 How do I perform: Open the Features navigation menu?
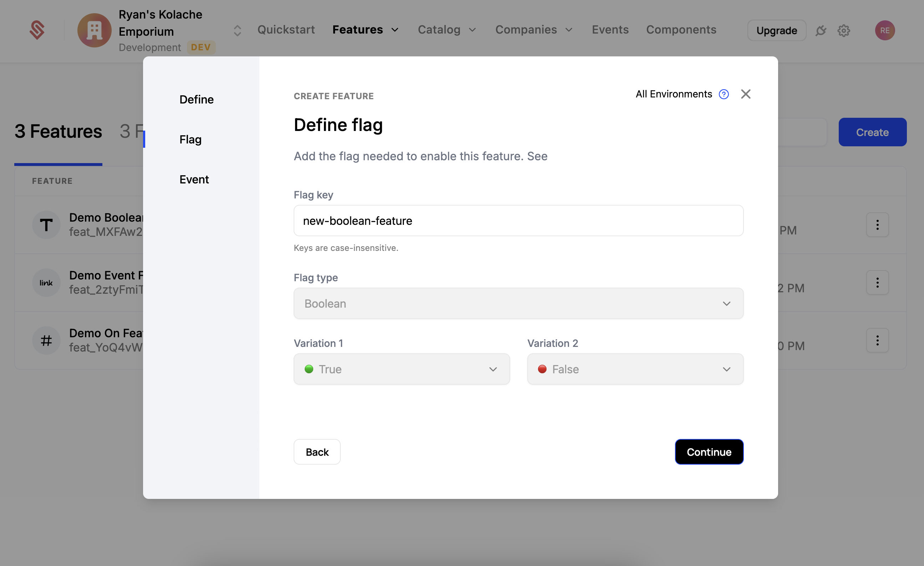point(365,30)
